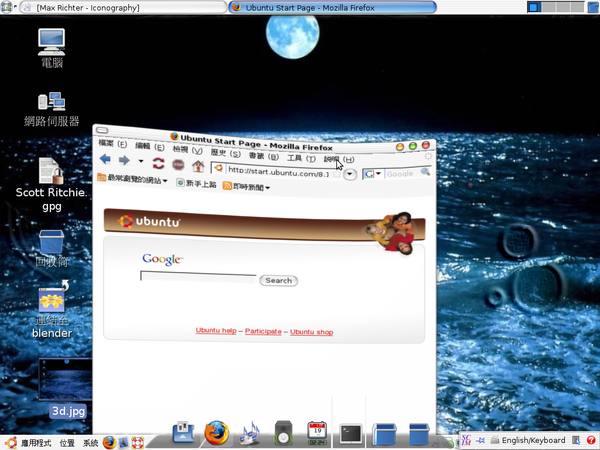This screenshot has width=600, height=450.
Task: Click the lifebuoy help icon in bottom panel
Action: coord(138,443)
